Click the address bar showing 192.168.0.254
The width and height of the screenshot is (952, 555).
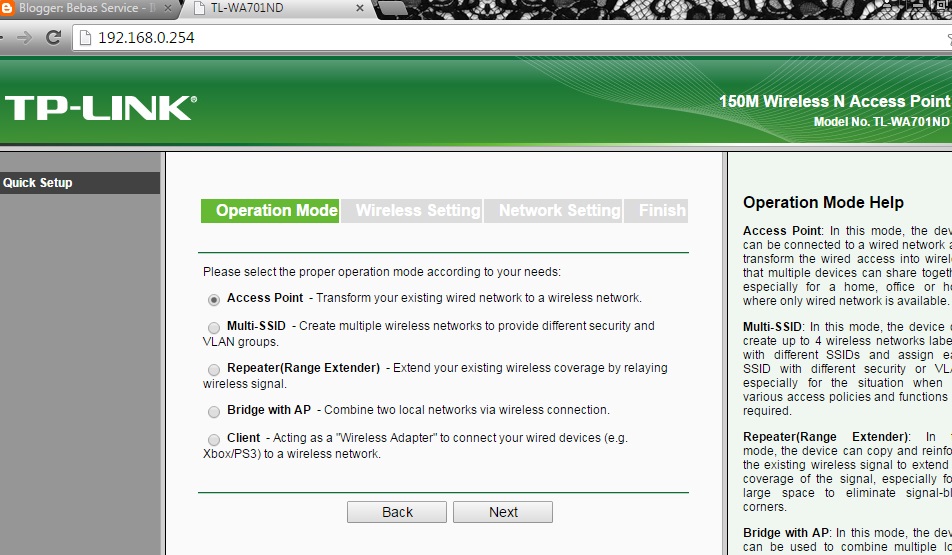tap(510, 38)
